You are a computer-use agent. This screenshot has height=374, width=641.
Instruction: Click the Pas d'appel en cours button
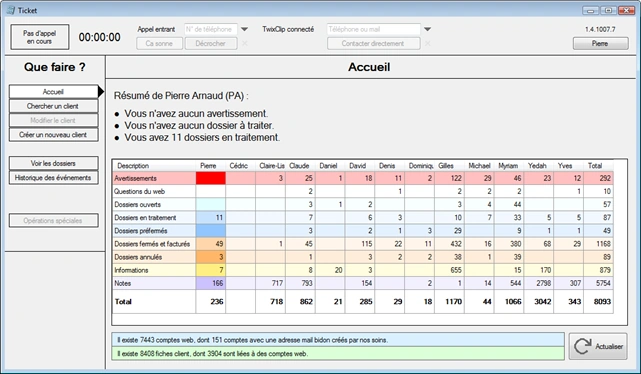[x=40, y=37]
